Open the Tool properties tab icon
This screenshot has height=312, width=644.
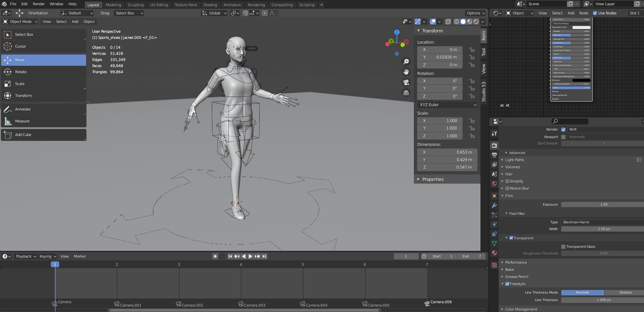click(494, 133)
